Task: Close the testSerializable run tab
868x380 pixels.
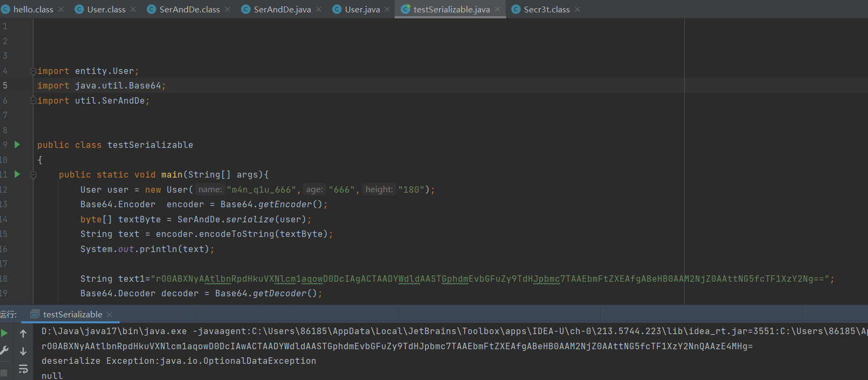Action: 109,315
